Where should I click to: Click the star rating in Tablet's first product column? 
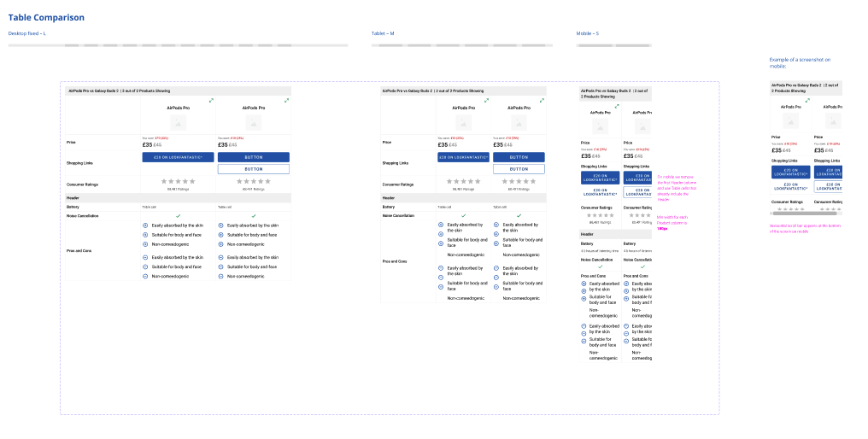point(463,181)
